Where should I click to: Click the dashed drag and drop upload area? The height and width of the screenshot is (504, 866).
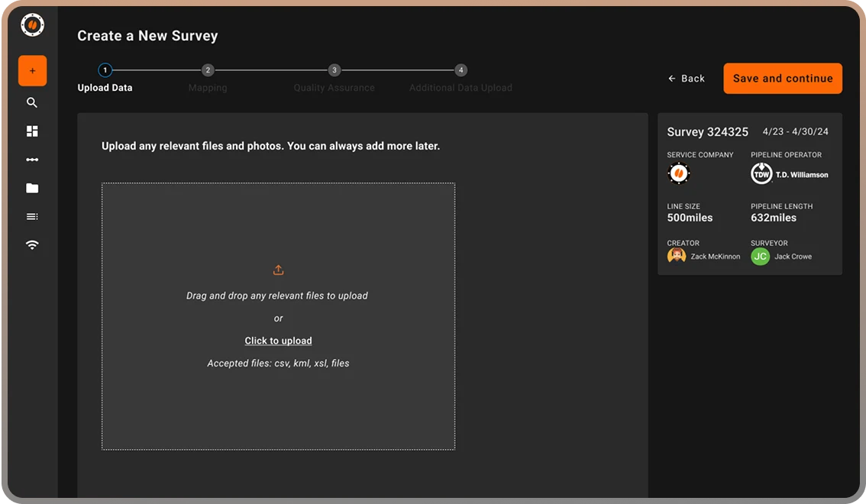[x=278, y=316]
